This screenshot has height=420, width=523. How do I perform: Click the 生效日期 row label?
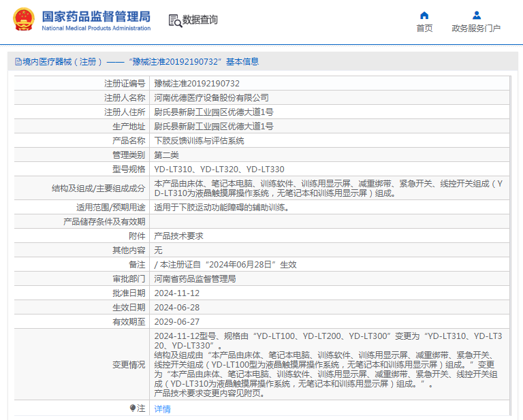(x=129, y=308)
